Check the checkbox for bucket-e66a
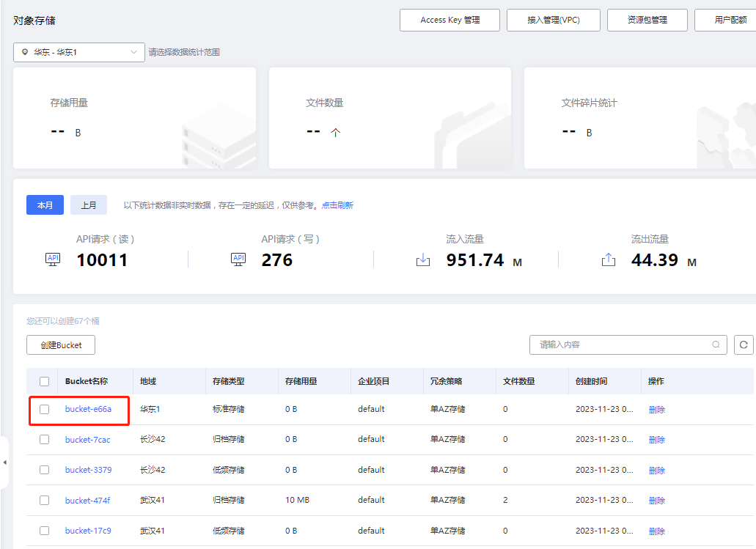756x549 pixels. (44, 410)
